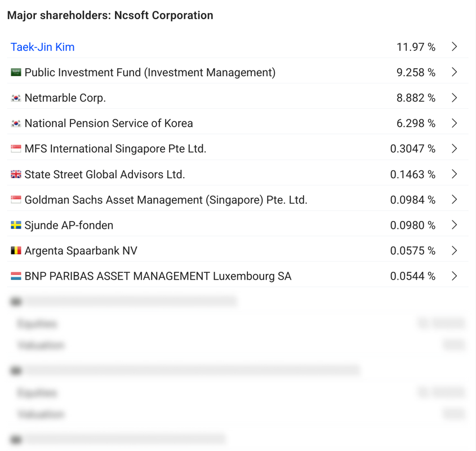Screen dimensions: 476x451
Task: Expand the State Street Global Advisors chevron
Action: tap(454, 174)
